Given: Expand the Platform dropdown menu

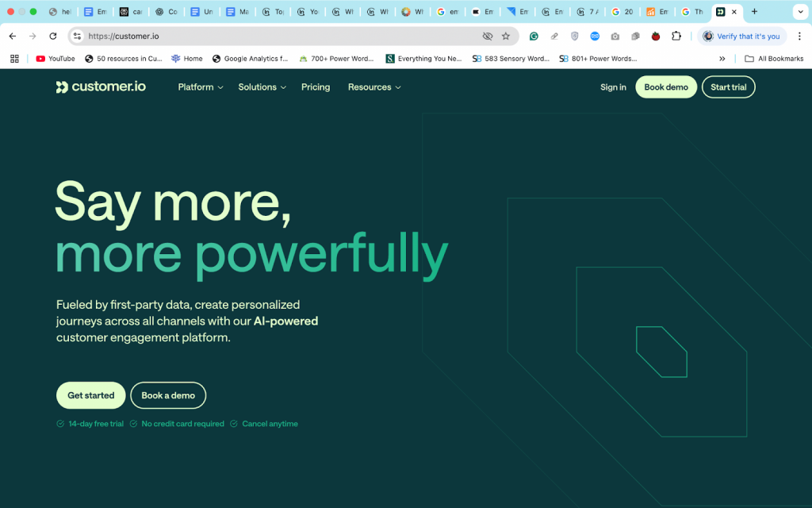Looking at the screenshot, I should point(200,87).
